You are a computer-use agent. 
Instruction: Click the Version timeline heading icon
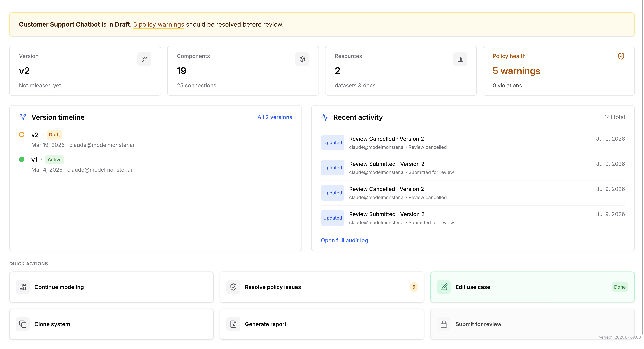[23, 117]
